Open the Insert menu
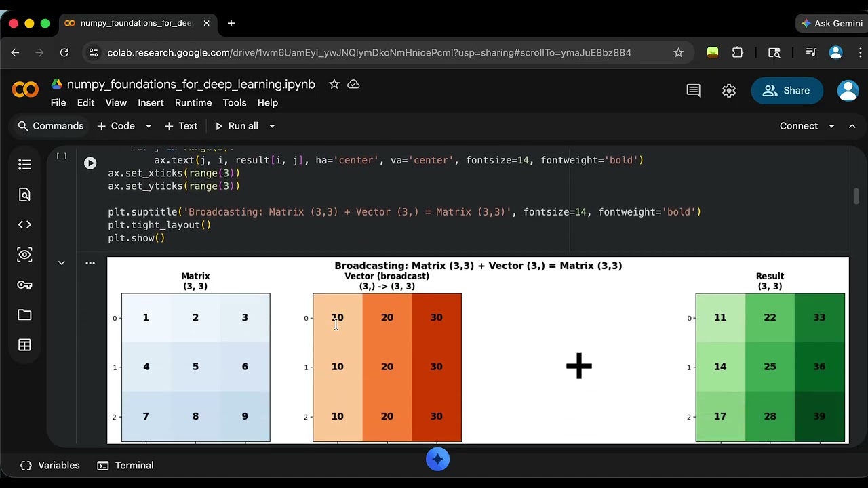 (151, 103)
